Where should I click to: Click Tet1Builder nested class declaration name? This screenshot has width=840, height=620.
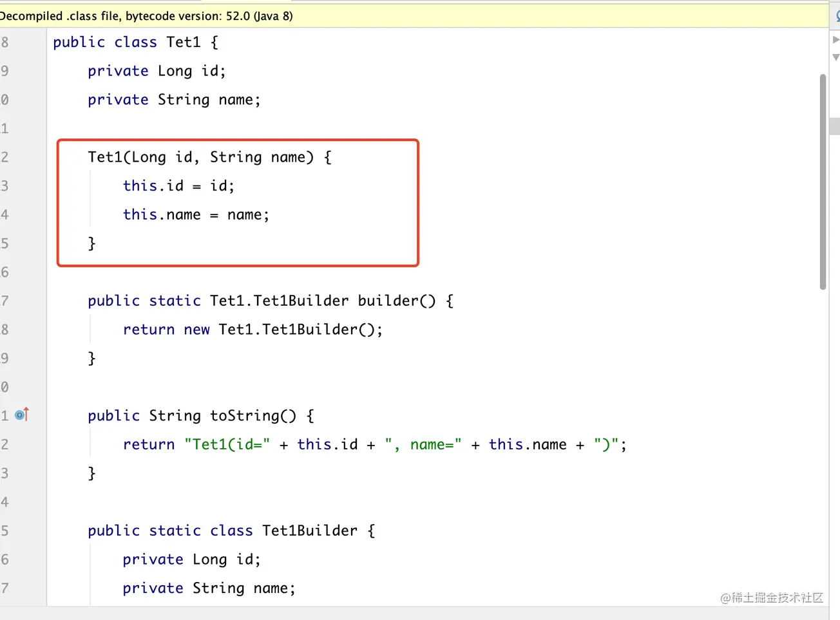coord(309,531)
